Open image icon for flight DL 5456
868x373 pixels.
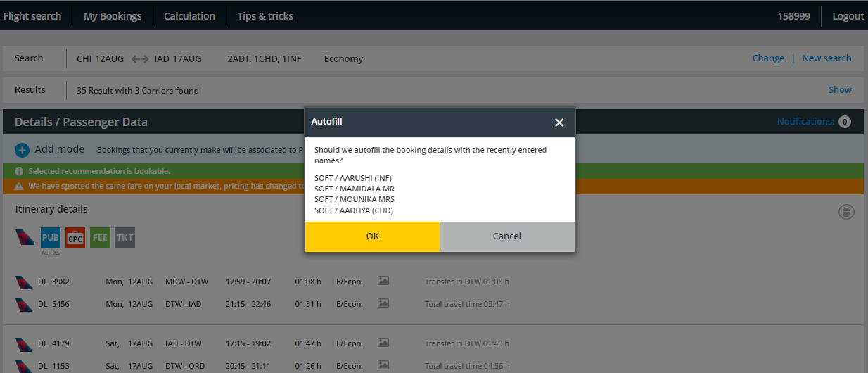tap(383, 303)
